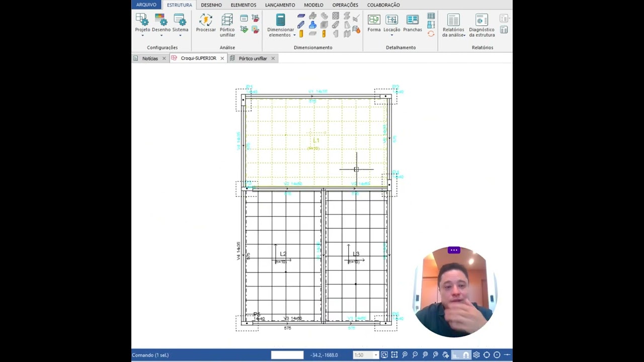Click the grid table icon in Detalhamento
This screenshot has width=644, height=362.
tap(431, 16)
